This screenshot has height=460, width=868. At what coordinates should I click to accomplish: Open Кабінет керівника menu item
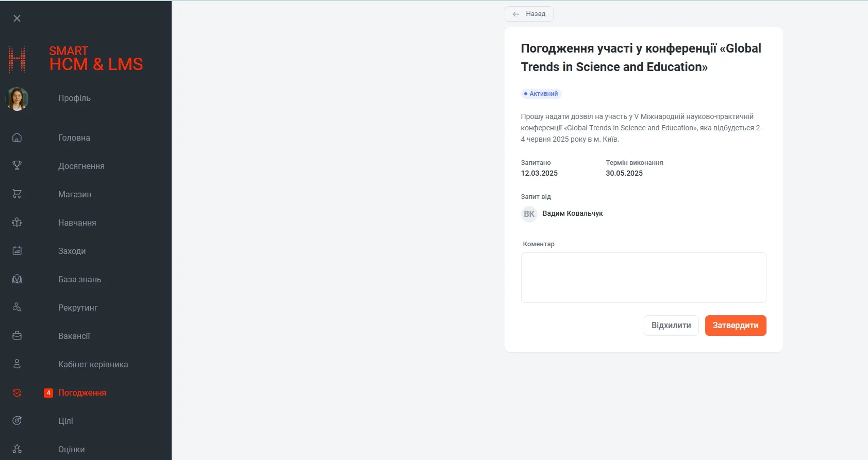[93, 364]
